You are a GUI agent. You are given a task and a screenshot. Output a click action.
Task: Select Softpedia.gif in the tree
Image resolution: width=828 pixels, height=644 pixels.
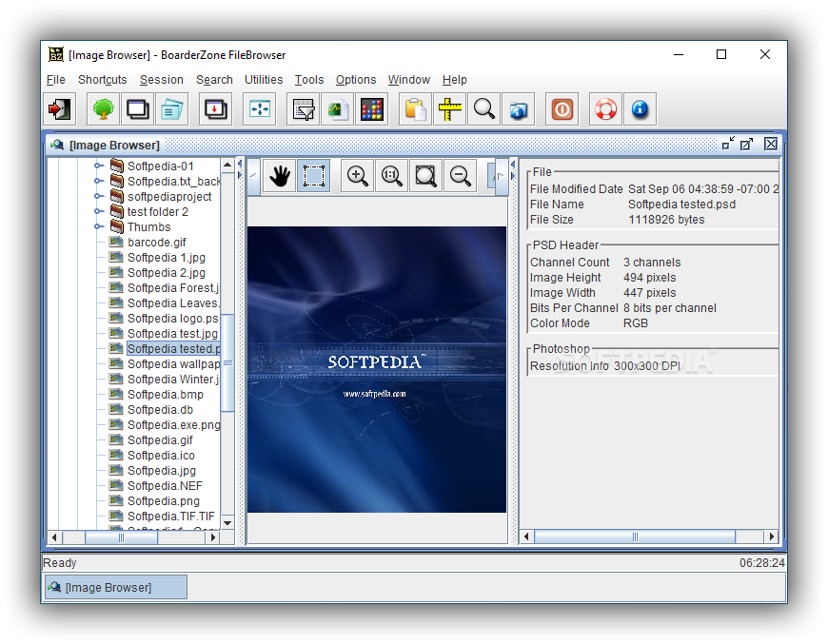tap(160, 440)
